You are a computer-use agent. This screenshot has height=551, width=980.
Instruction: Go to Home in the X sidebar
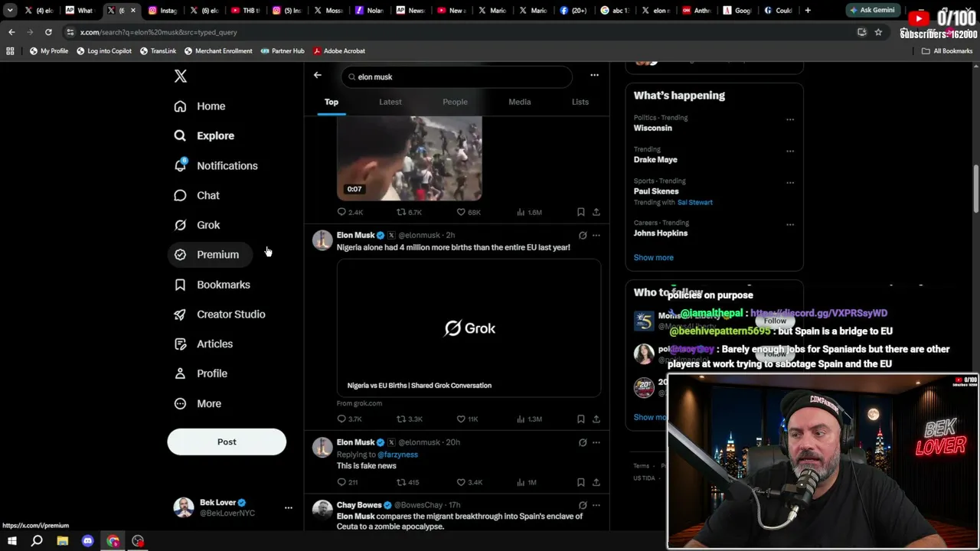200,106
